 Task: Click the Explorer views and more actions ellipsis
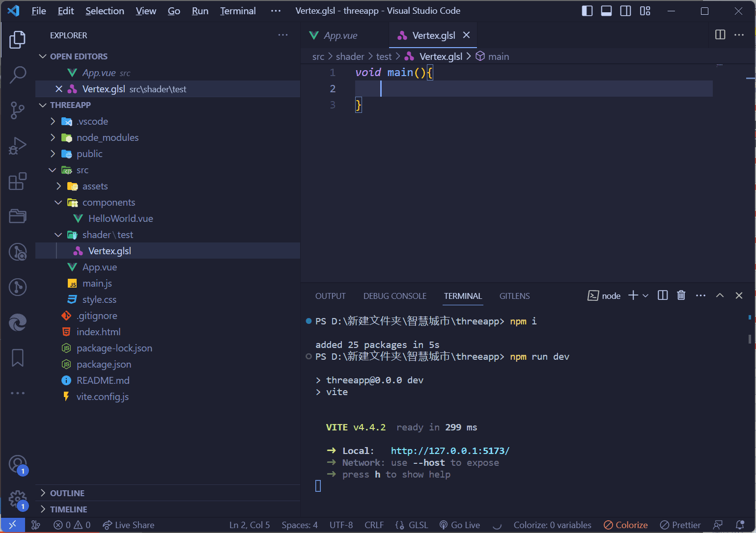pos(283,35)
